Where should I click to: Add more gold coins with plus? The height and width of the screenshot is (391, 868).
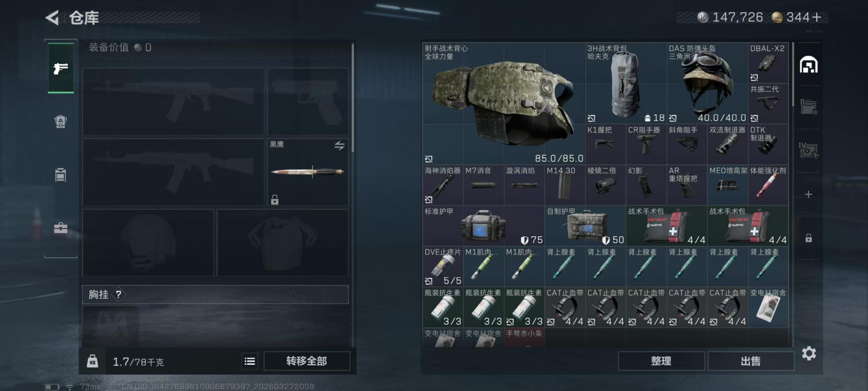pyautogui.click(x=817, y=17)
